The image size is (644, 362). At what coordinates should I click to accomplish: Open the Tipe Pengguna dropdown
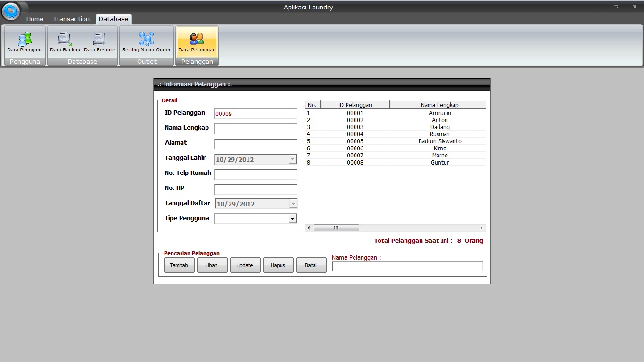pyautogui.click(x=293, y=218)
